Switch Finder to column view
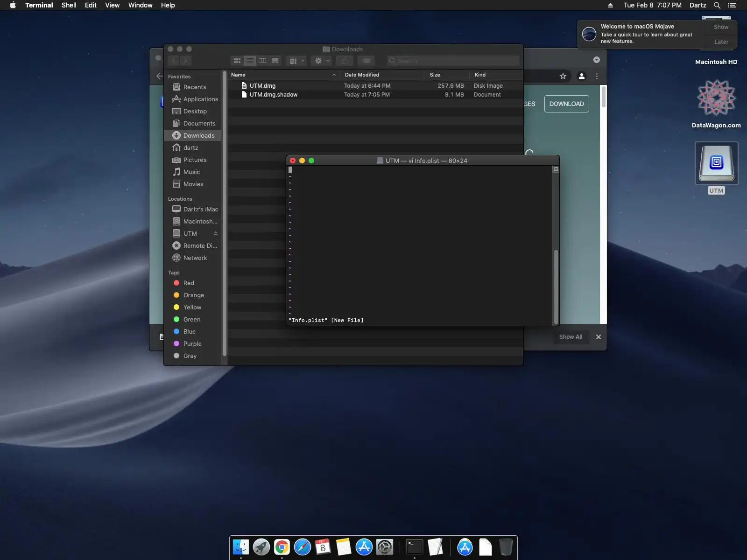Image resolution: width=747 pixels, height=560 pixels. [262, 61]
